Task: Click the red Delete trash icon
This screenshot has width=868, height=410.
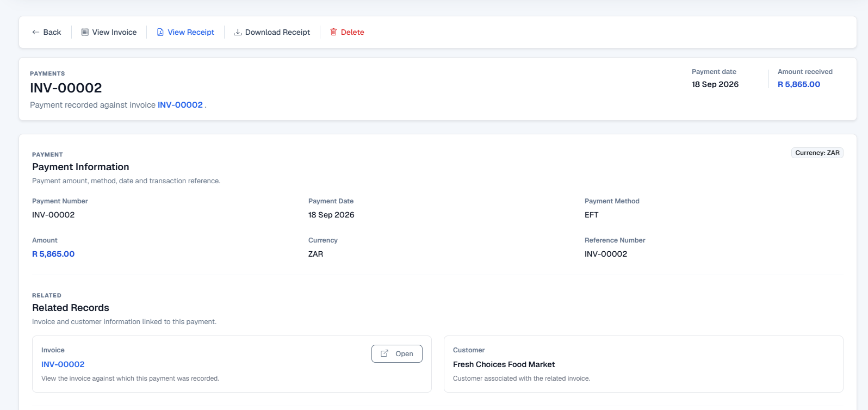Action: pos(333,32)
